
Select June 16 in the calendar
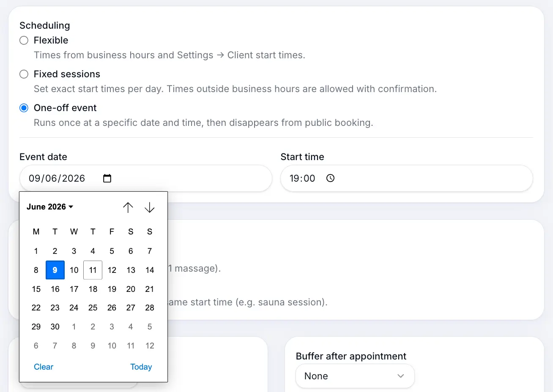click(55, 289)
